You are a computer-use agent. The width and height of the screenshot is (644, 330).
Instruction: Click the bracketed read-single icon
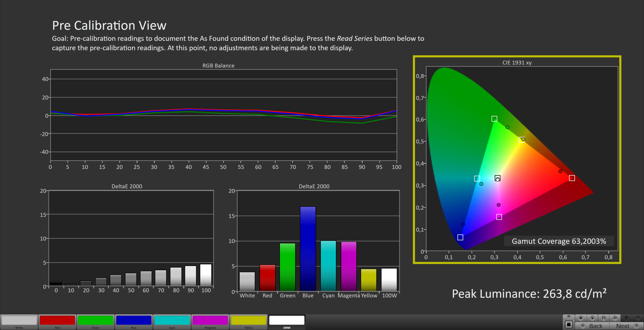(x=603, y=318)
